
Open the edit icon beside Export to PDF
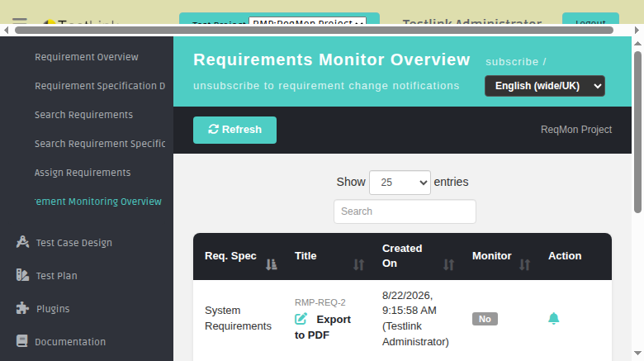(301, 319)
